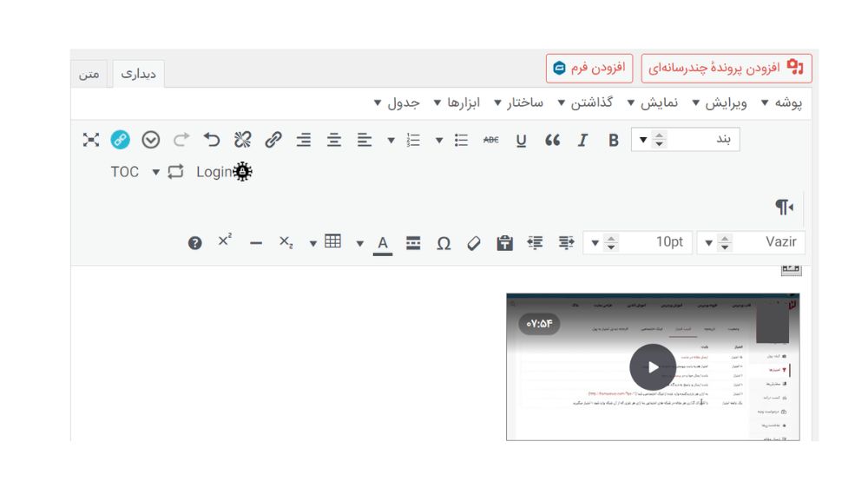Click the table icon in toolbar

point(332,241)
